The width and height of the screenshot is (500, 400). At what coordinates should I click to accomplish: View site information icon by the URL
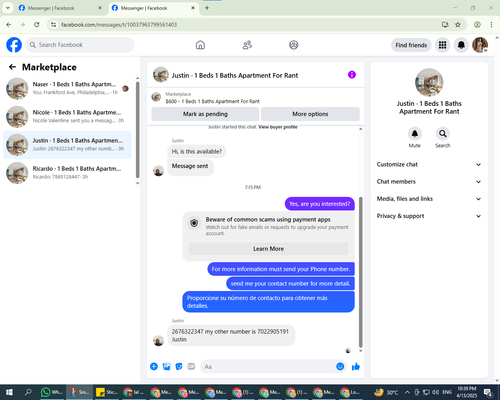[x=53, y=24]
